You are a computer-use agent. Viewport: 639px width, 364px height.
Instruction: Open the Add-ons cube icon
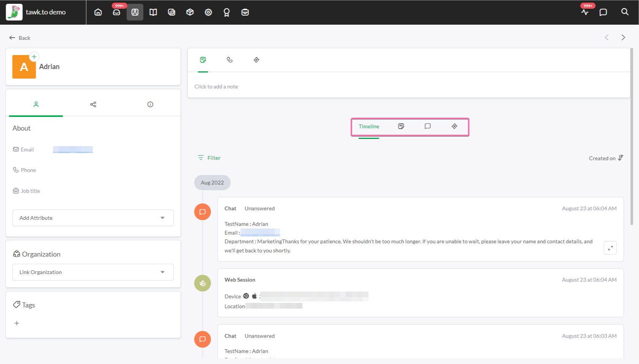[190, 12]
